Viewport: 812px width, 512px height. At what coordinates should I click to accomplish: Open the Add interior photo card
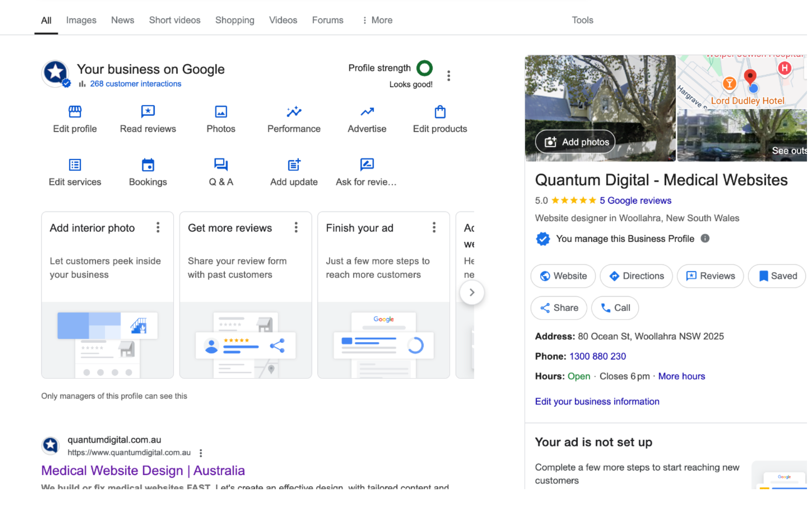[x=108, y=295]
